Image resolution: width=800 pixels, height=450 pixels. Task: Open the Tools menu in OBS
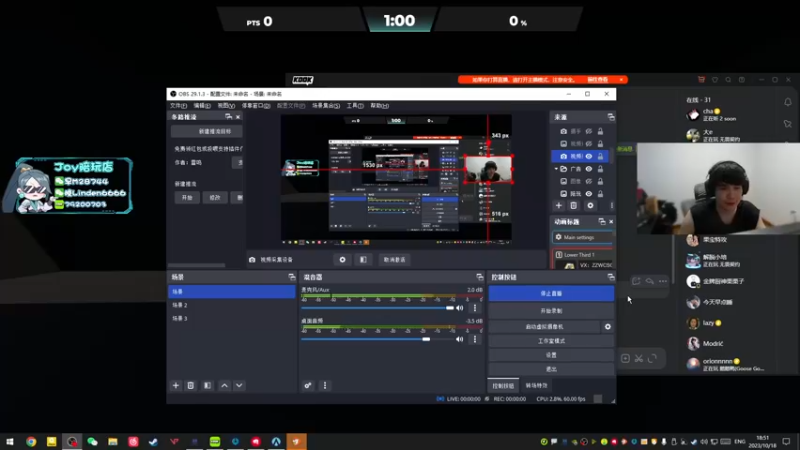pyautogui.click(x=355, y=106)
